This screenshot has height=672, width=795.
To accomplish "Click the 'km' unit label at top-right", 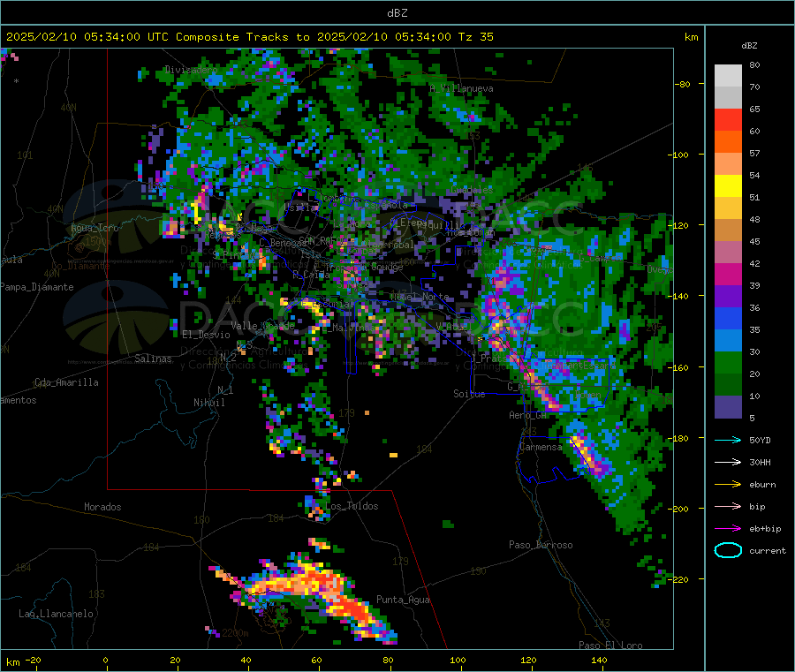I will coord(691,37).
